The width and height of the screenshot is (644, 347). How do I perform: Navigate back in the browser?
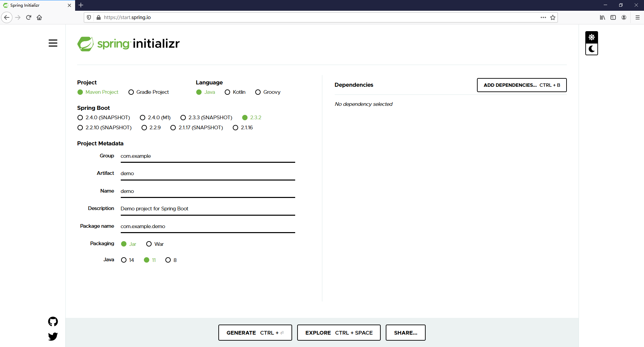coord(7,17)
